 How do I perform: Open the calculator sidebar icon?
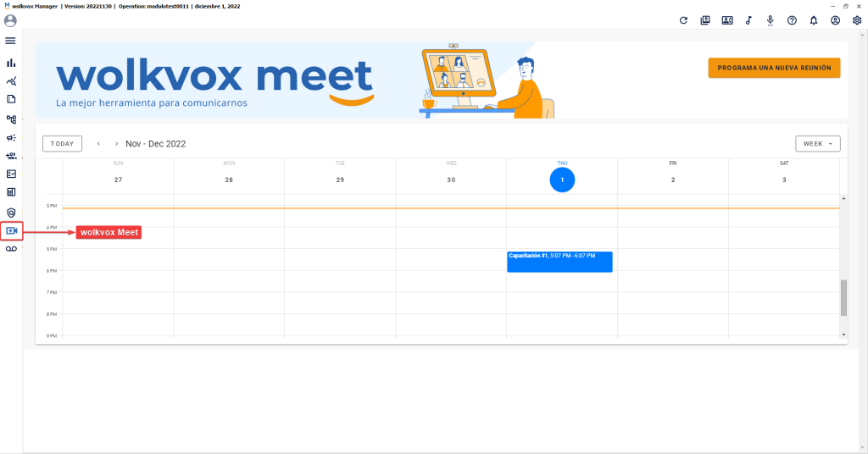[x=11, y=192]
